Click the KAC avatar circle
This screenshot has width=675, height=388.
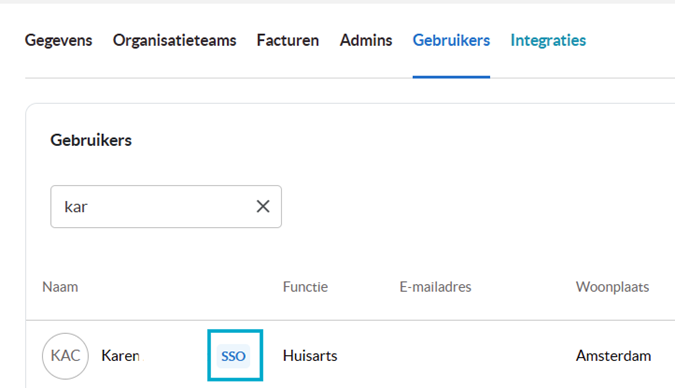[65, 356]
